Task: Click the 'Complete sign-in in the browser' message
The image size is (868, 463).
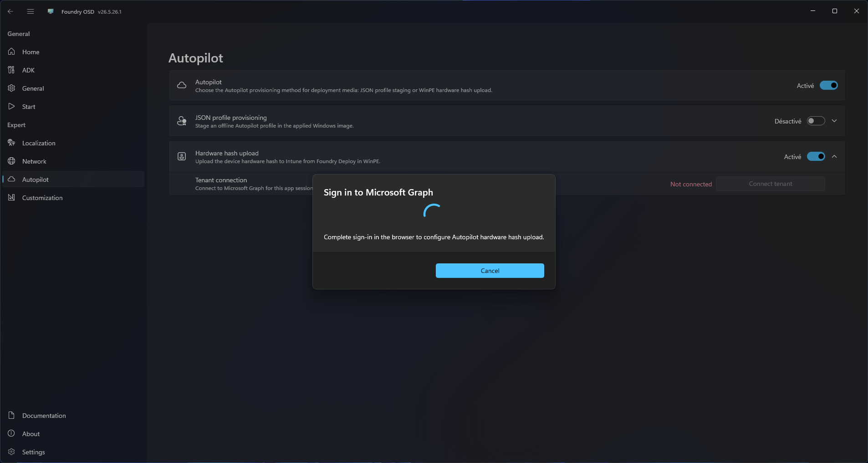Action: pos(434,237)
